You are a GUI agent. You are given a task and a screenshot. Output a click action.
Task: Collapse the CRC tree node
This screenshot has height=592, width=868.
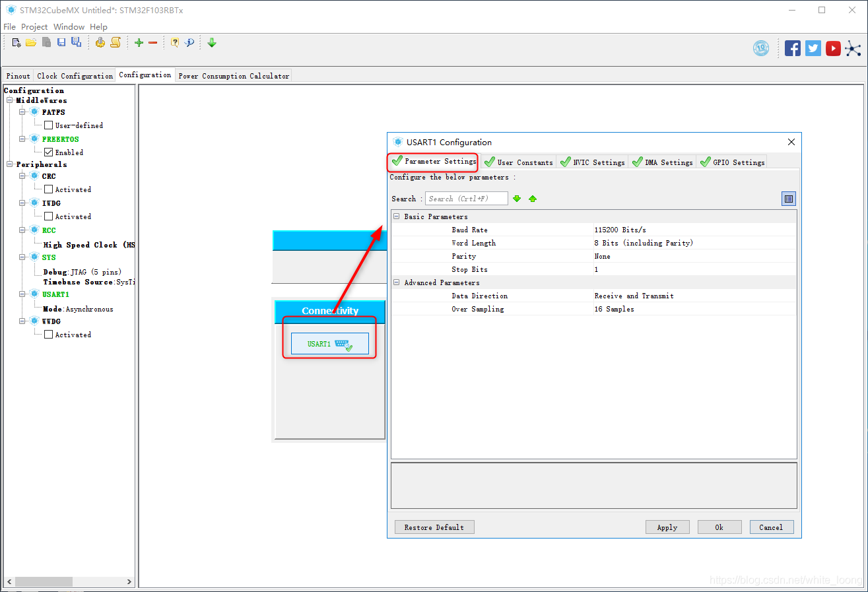[22, 176]
